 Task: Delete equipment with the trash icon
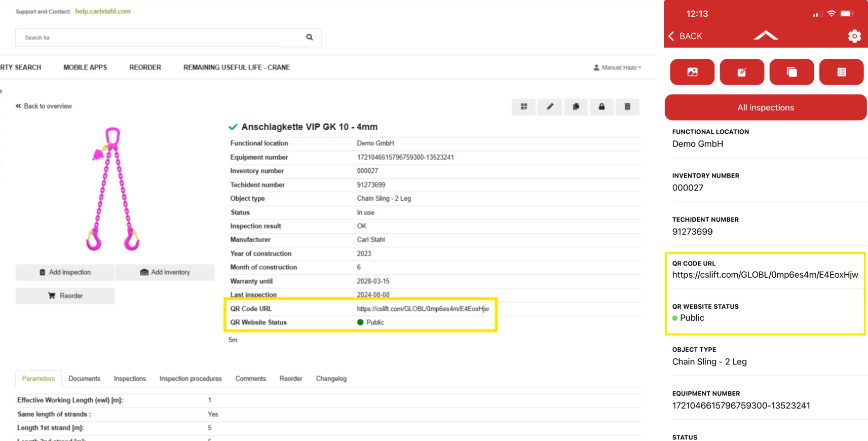pyautogui.click(x=627, y=107)
